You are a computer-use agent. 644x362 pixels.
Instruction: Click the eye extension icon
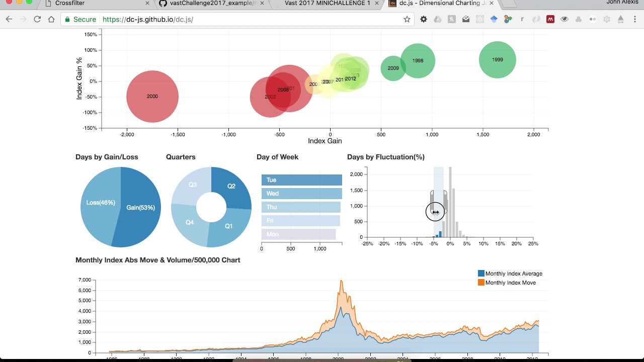click(x=565, y=19)
